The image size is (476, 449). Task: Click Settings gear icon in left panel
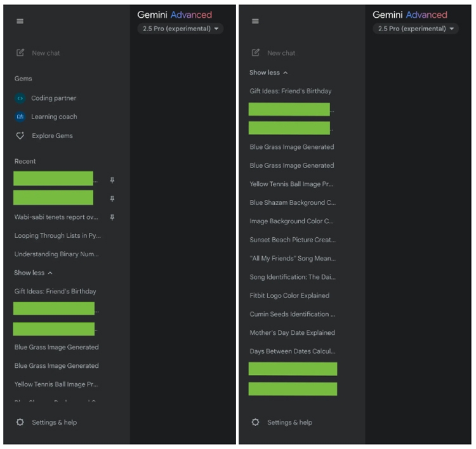coord(20,422)
